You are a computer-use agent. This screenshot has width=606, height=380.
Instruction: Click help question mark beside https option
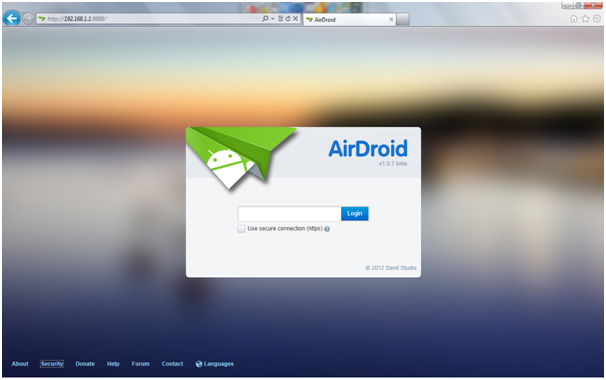(327, 229)
